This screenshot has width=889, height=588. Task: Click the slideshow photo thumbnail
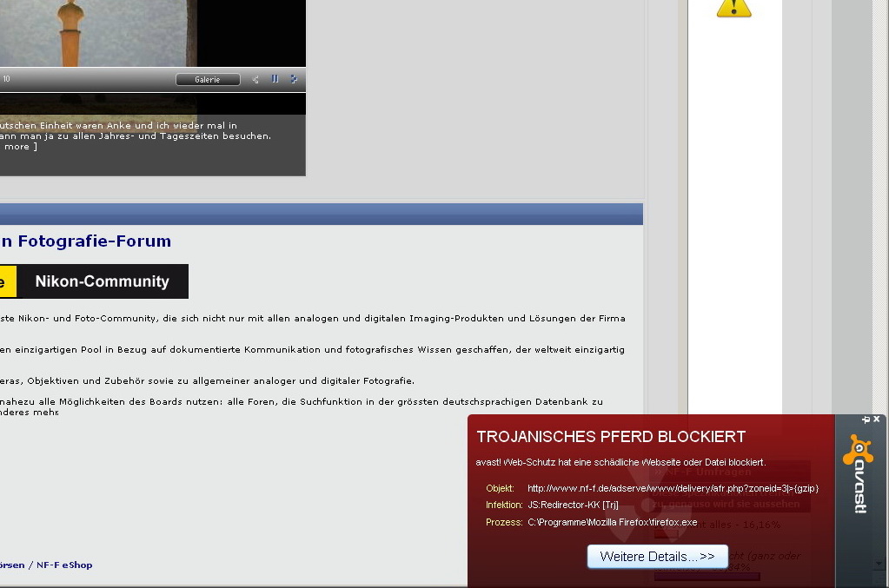point(98,33)
